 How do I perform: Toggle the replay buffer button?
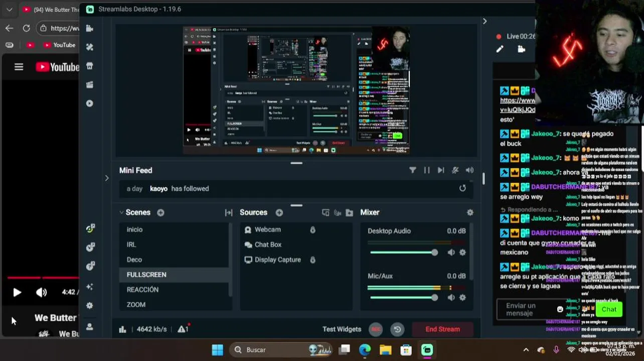(398, 329)
